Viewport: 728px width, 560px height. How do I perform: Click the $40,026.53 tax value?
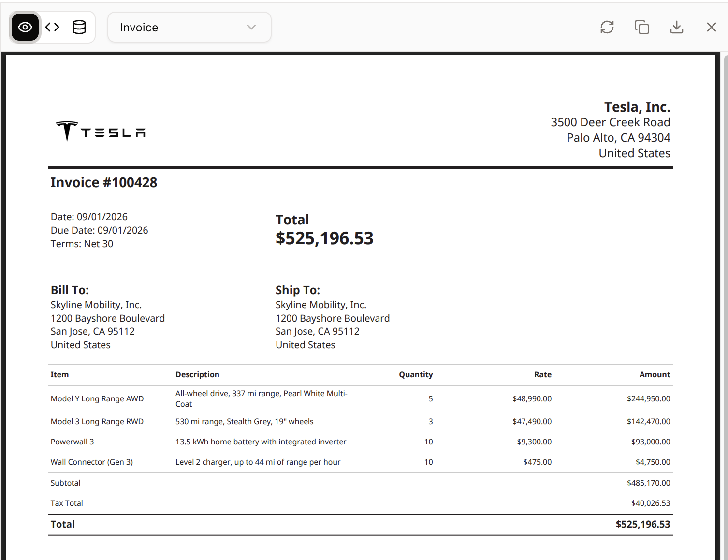(x=651, y=503)
